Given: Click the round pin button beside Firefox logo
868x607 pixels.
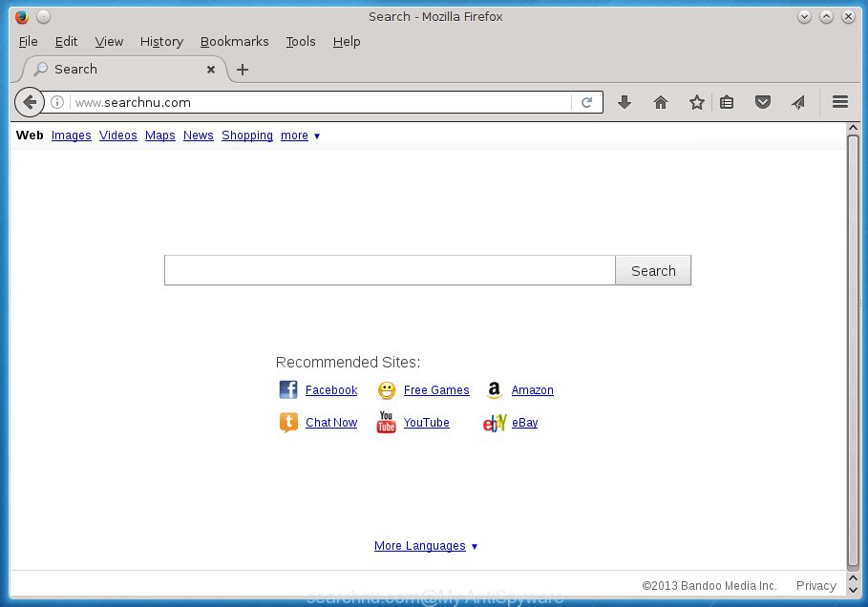Looking at the screenshot, I should click(43, 17).
